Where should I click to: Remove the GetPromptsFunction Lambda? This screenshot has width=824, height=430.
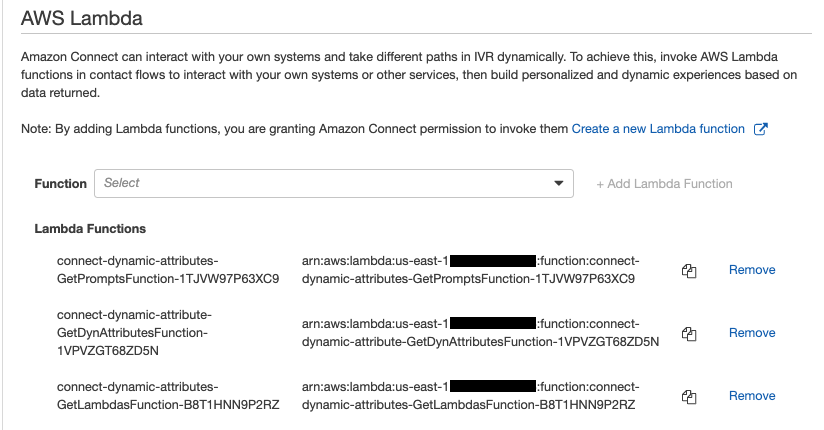752,270
